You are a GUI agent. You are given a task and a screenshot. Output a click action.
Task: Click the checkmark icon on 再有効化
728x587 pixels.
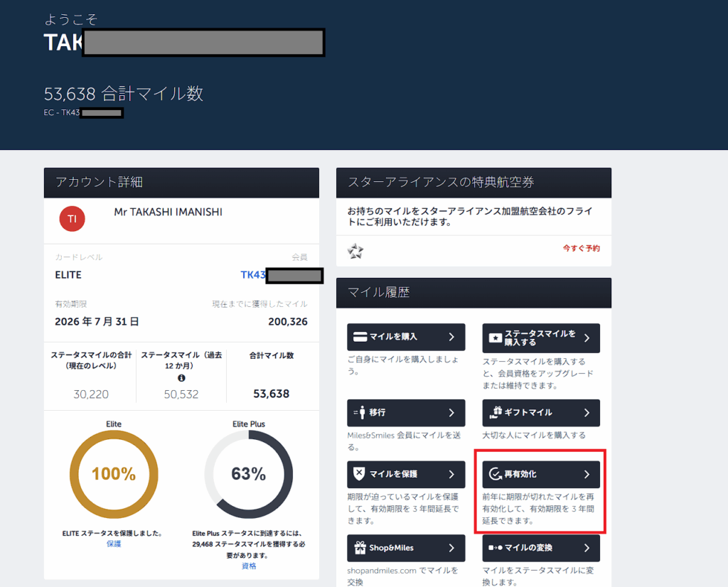(495, 474)
